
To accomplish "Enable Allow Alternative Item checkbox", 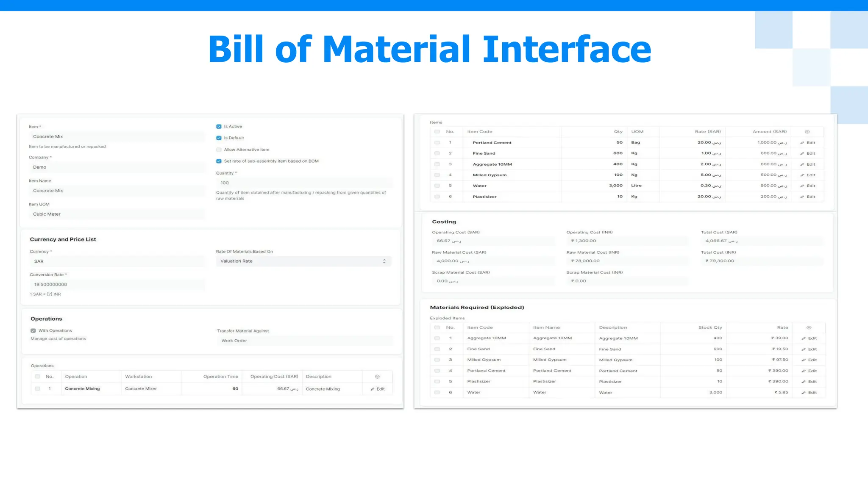I will [x=219, y=150].
